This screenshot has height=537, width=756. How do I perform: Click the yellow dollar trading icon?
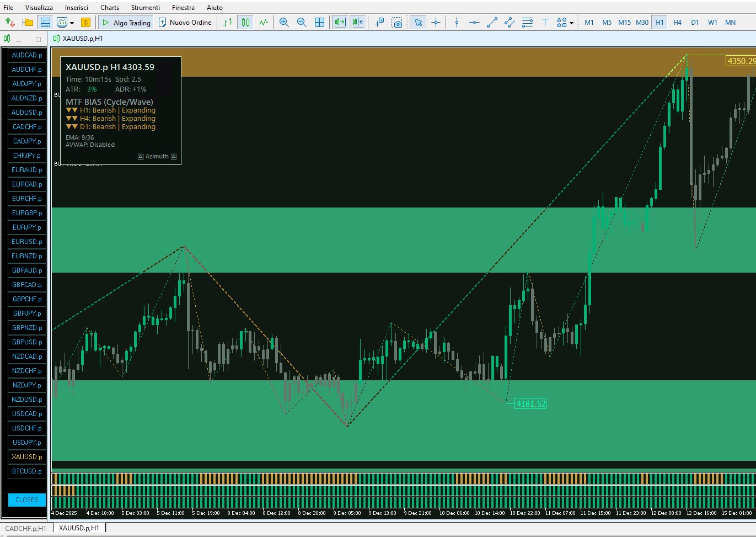click(85, 23)
